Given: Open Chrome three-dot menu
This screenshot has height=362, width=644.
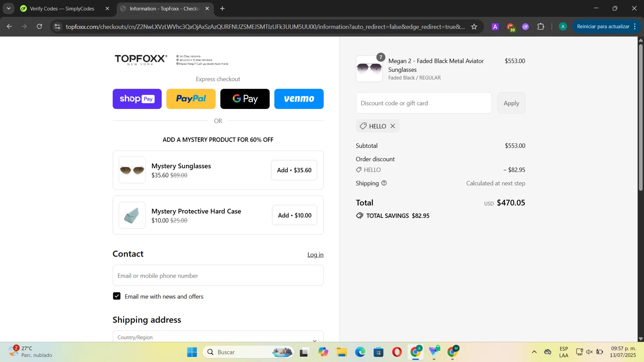Looking at the screenshot, I should 635,27.
